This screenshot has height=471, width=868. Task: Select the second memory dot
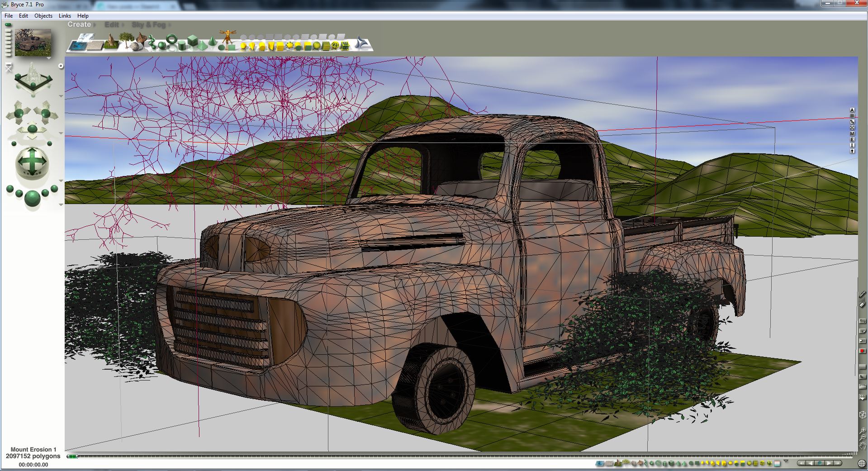pyautogui.click(x=8, y=30)
